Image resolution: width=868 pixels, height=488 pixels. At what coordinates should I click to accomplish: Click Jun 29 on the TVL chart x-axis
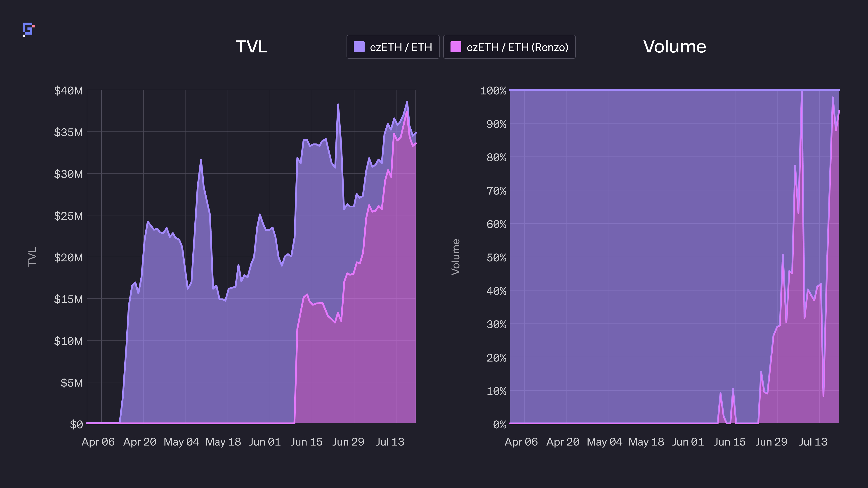348,441
